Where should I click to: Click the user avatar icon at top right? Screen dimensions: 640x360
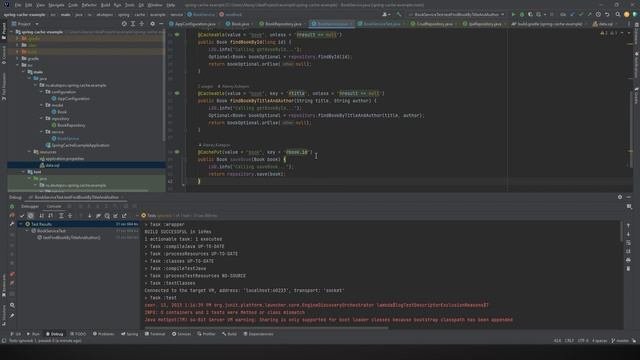coord(627,14)
